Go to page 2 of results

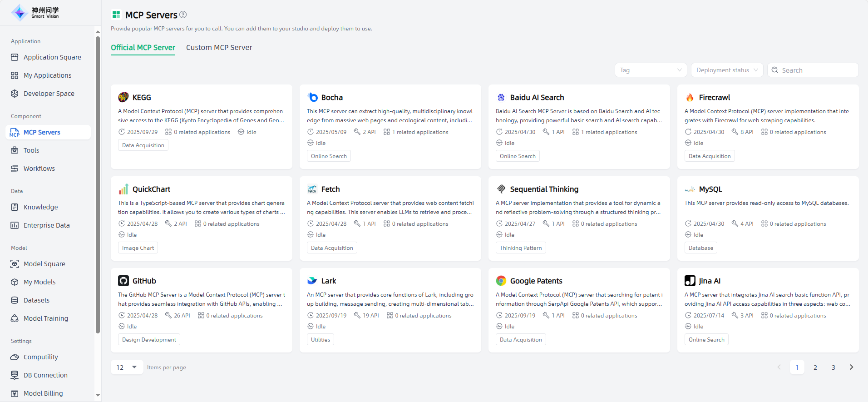(815, 367)
